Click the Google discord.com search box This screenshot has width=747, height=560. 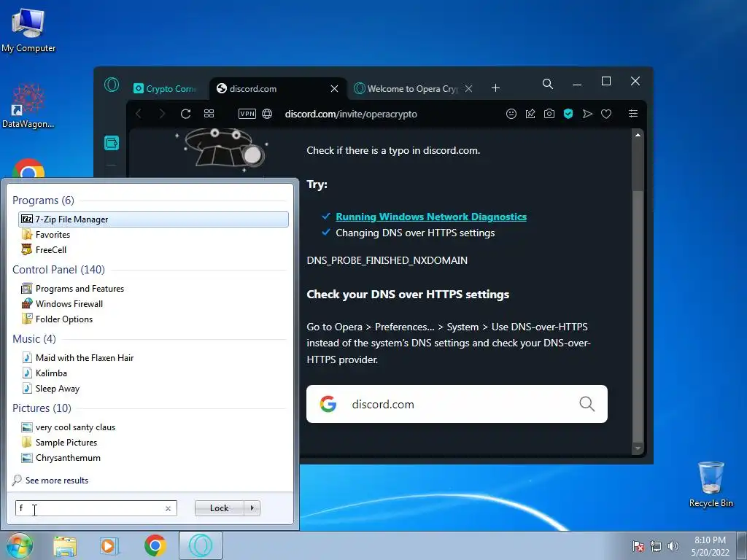457,404
